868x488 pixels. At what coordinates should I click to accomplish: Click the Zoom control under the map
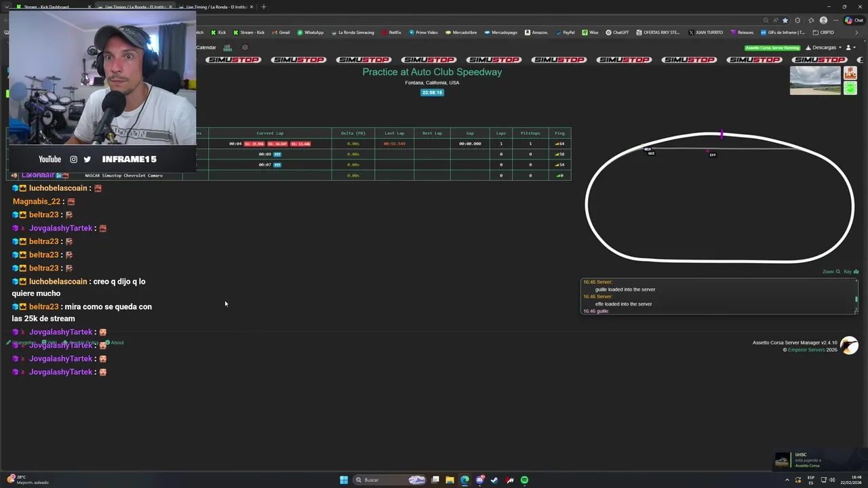(x=831, y=272)
